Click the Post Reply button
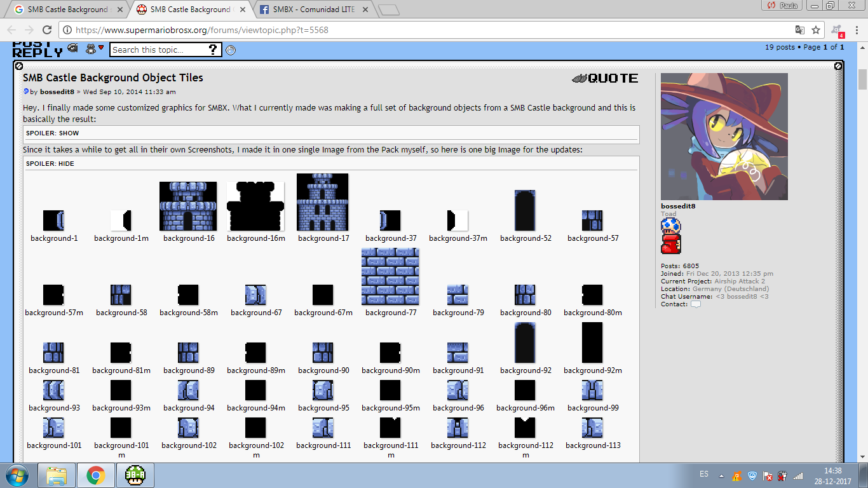The height and width of the screenshot is (488, 868). click(x=37, y=50)
